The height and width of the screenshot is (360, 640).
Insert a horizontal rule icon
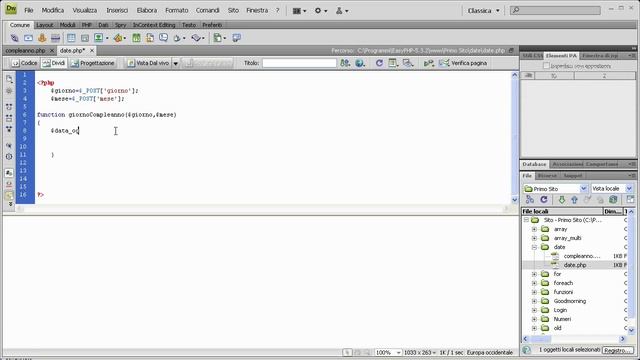[56, 38]
